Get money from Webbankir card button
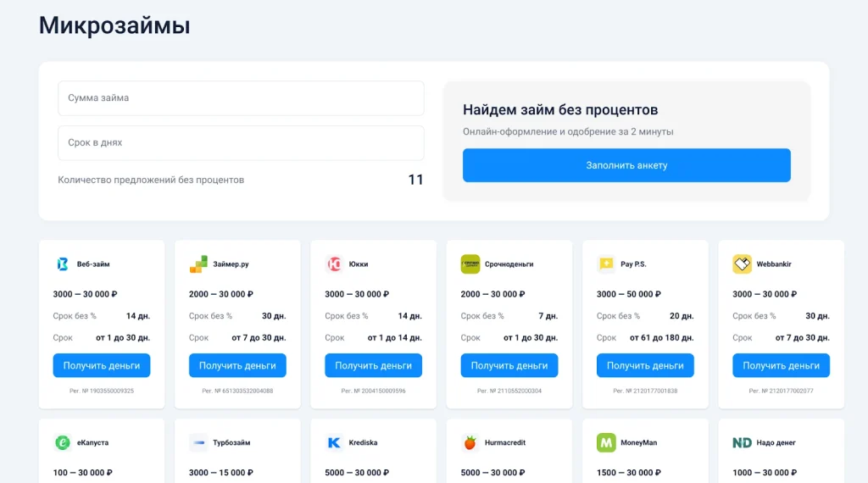 [x=781, y=365]
